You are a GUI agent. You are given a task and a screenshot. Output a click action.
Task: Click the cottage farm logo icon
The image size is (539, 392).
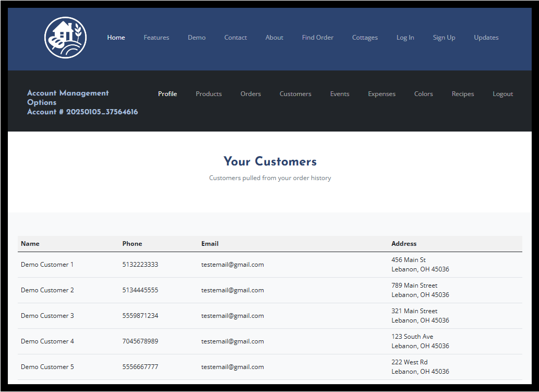(x=66, y=38)
